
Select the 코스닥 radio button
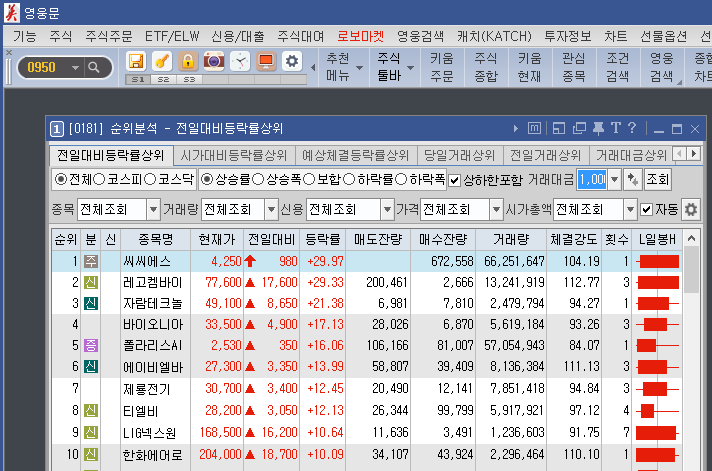pos(150,179)
